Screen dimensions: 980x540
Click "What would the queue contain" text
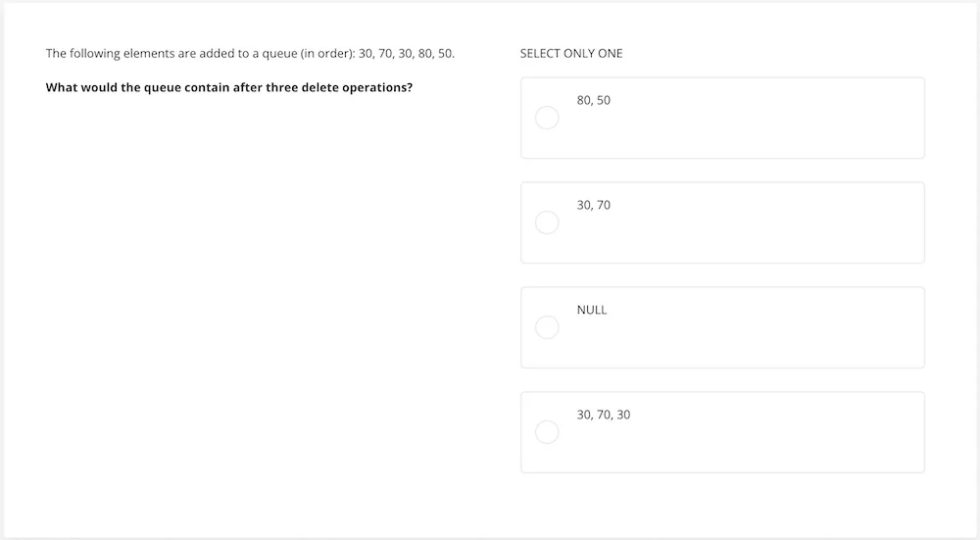pos(137,87)
